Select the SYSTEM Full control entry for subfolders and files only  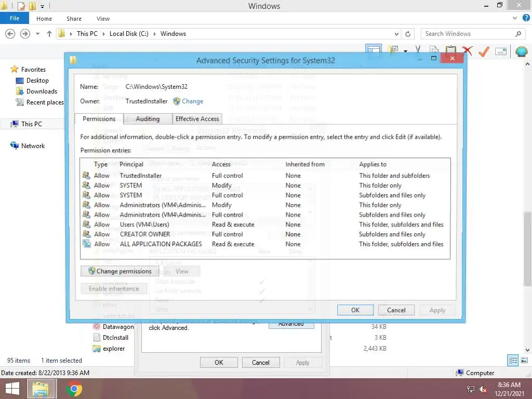(265, 195)
